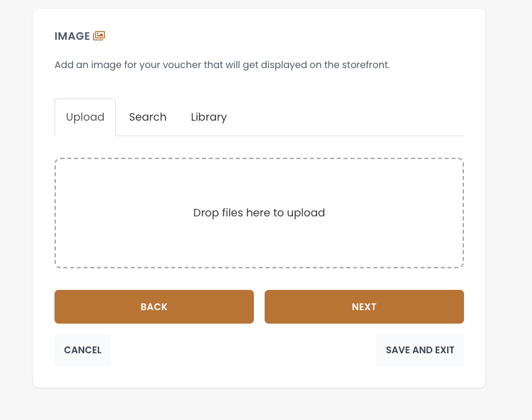Abort voucher setup using CANCEL
Viewport: 532px width, 420px height.
83,350
